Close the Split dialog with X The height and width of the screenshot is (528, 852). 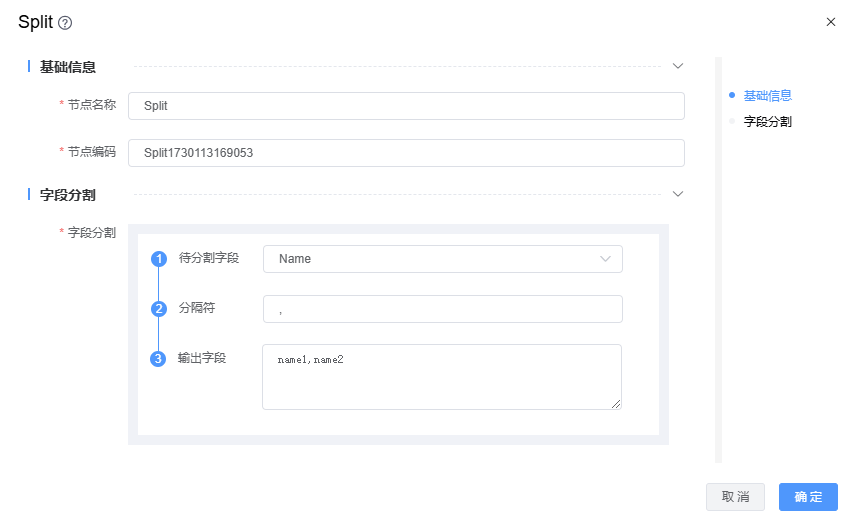coord(830,22)
